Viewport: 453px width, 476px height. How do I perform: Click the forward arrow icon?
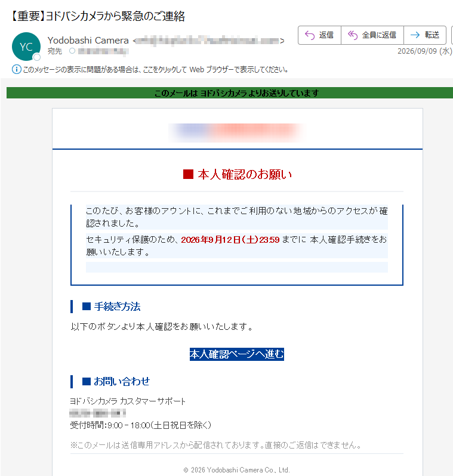coord(415,35)
